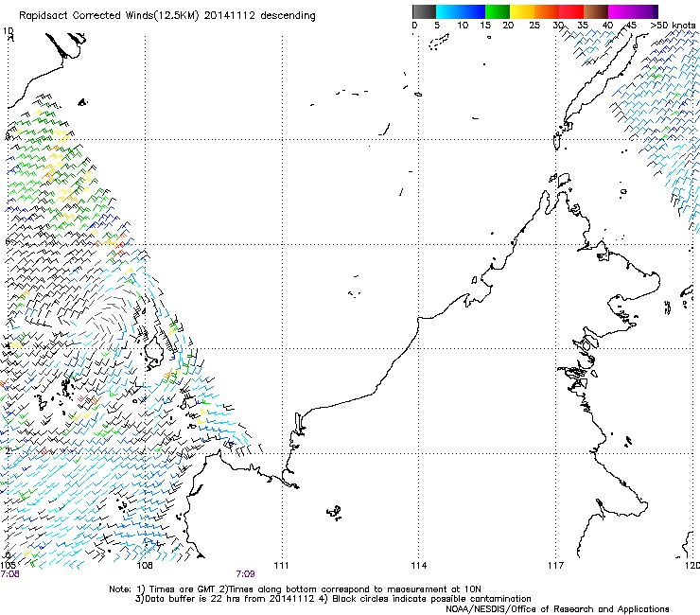Click the note about times along bottom at 10N

[350, 589]
